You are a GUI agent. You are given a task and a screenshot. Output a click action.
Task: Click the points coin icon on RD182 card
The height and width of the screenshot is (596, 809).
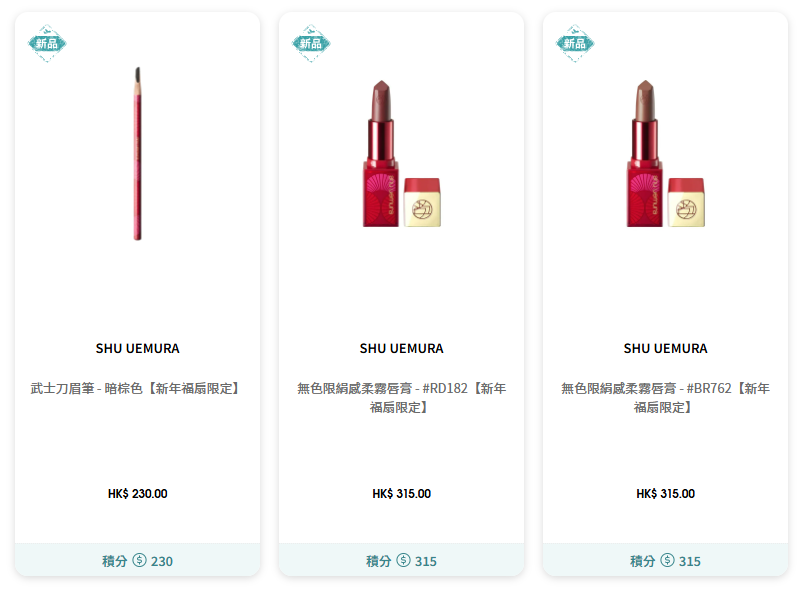pyautogui.click(x=403, y=560)
